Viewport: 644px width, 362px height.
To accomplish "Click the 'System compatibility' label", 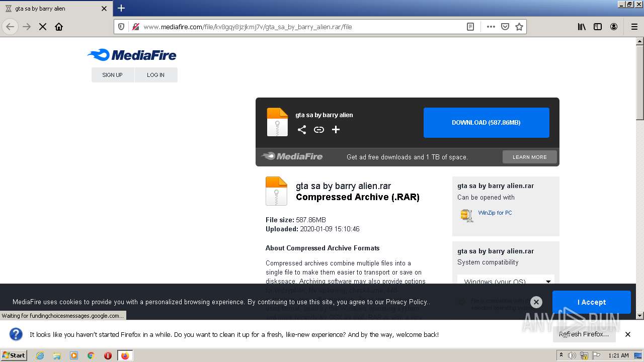I will (488, 262).
